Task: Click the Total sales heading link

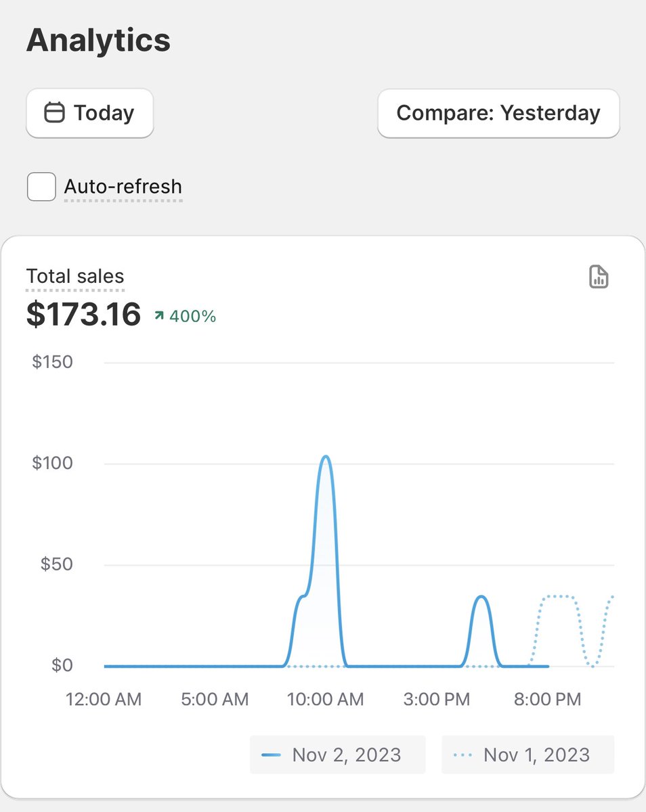Action: pos(75,276)
